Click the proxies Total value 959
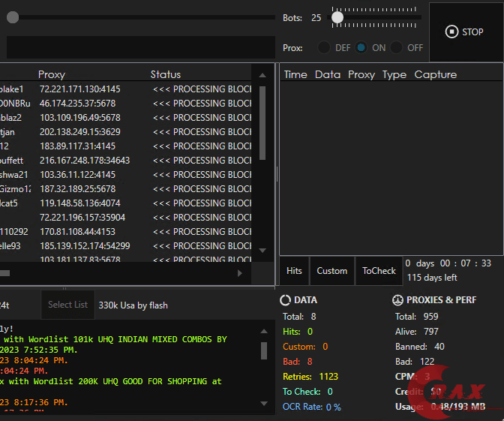Viewport: 504px width, 421px height. coord(430,317)
